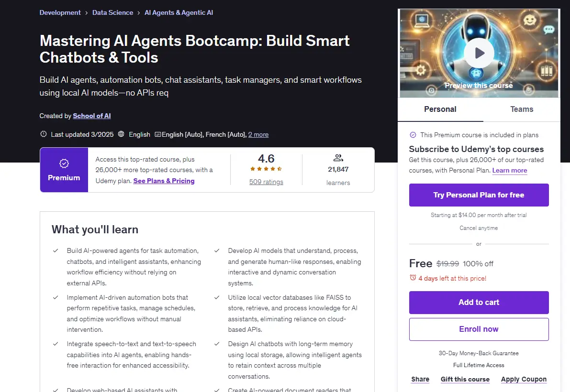Click the star rating icons
The width and height of the screenshot is (570, 392).
[x=266, y=169]
